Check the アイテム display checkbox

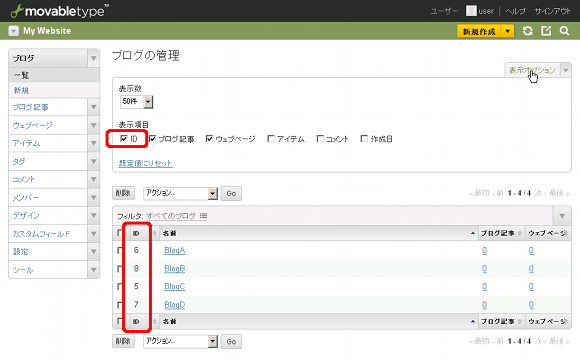(x=271, y=139)
